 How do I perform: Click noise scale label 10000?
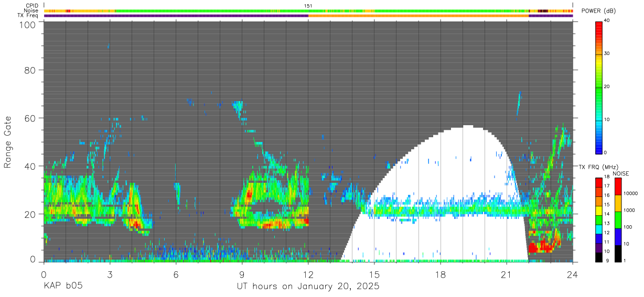pyautogui.click(x=630, y=193)
